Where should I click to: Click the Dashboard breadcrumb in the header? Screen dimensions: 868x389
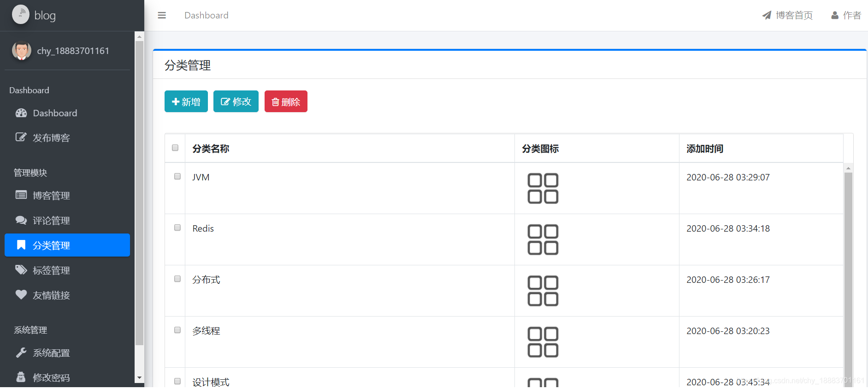click(x=207, y=15)
